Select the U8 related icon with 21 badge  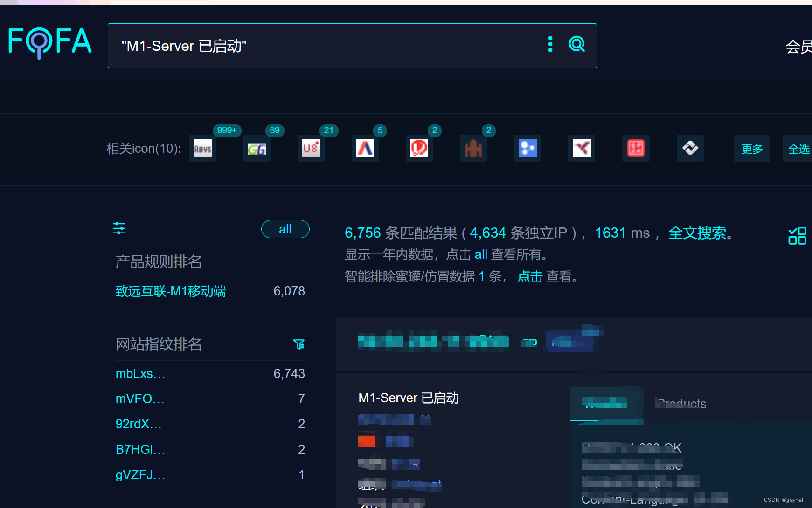pyautogui.click(x=311, y=149)
